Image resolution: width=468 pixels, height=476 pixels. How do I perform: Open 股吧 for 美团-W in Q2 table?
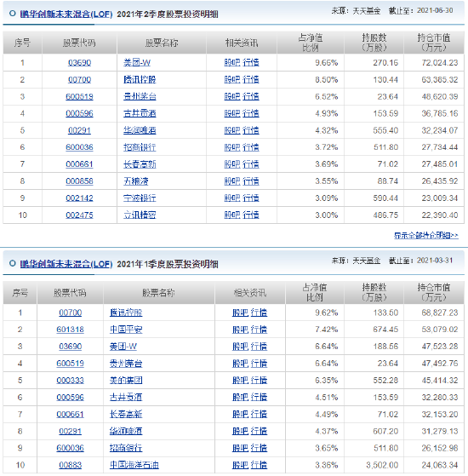click(232, 62)
